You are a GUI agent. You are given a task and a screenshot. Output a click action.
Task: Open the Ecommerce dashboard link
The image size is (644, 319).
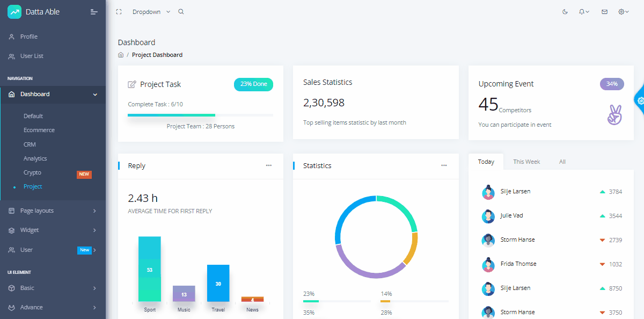39,130
